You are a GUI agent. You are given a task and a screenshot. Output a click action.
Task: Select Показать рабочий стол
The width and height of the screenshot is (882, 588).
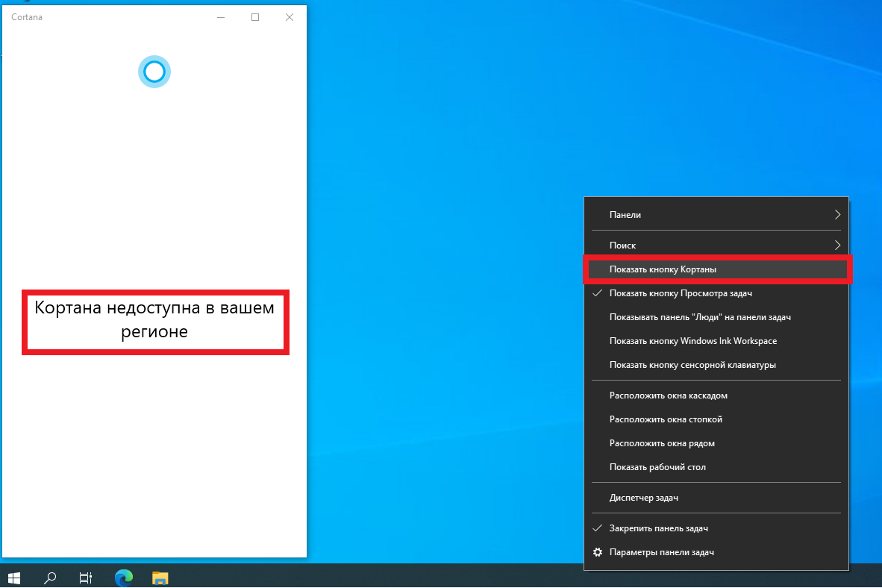point(716,467)
